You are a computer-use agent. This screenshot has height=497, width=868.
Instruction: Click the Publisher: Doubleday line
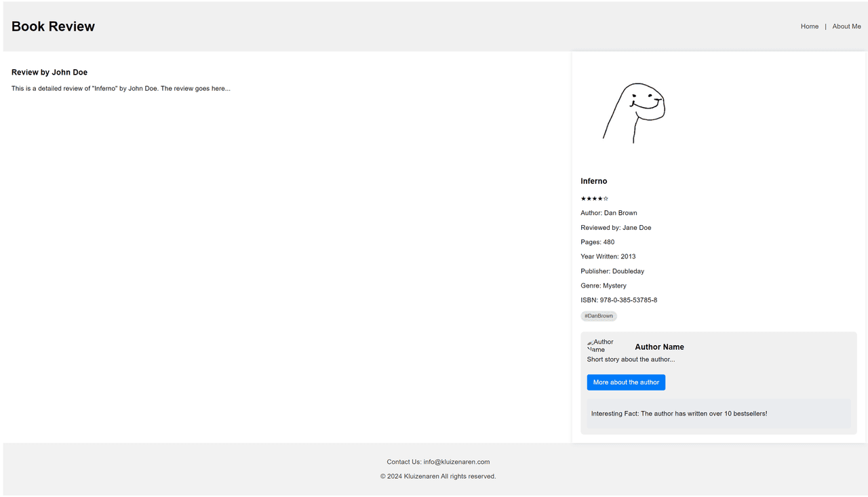click(x=612, y=271)
